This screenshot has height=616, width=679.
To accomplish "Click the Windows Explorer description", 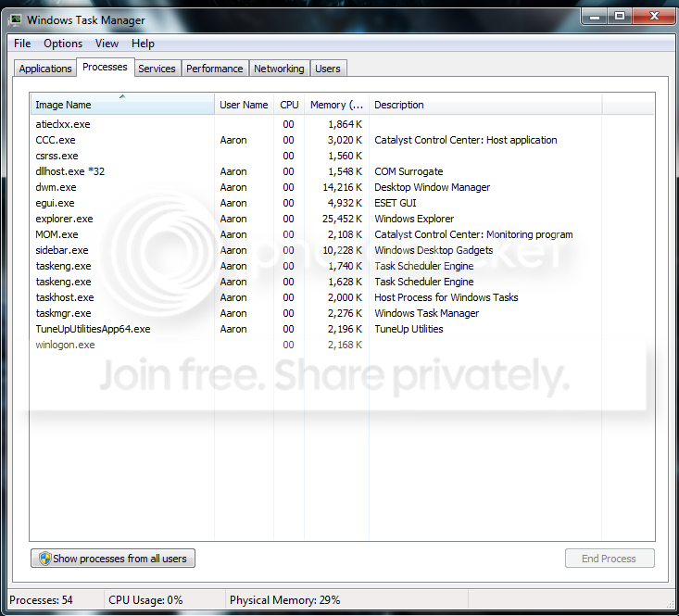I will pos(414,219).
